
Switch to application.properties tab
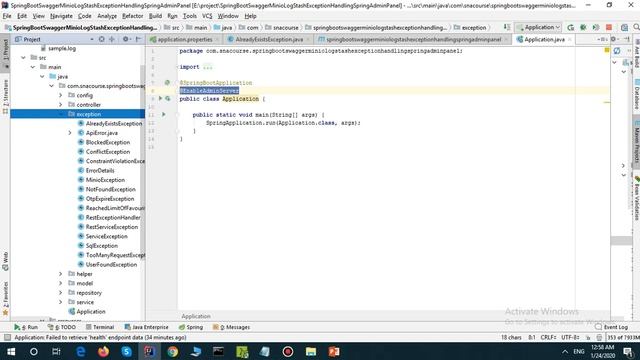tap(184, 39)
